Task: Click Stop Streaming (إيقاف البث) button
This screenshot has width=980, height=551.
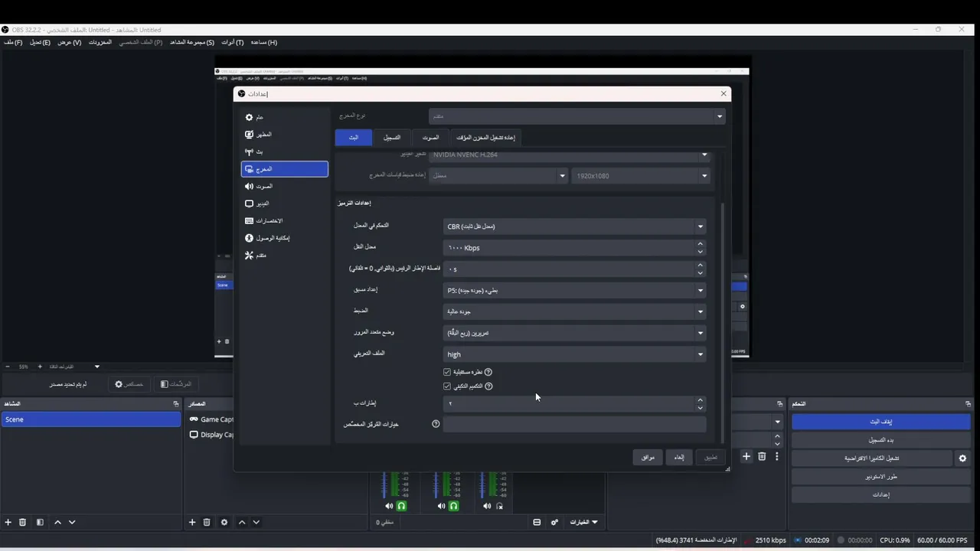Action: [881, 422]
